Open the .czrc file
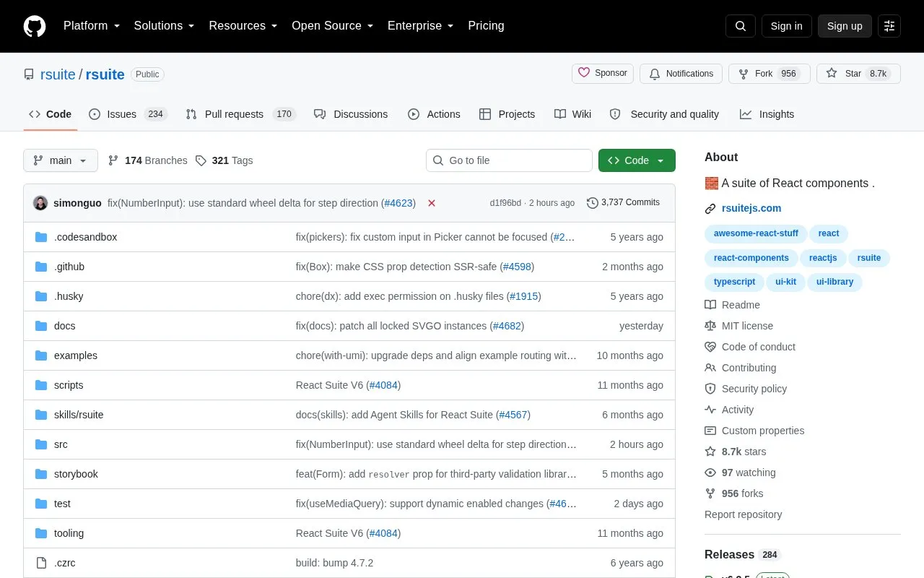924x578 pixels. click(64, 563)
